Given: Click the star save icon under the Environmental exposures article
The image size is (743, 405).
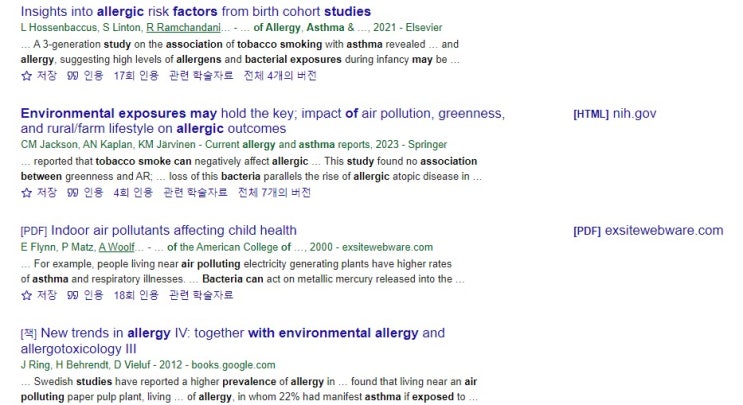Looking at the screenshot, I should pos(27,193).
